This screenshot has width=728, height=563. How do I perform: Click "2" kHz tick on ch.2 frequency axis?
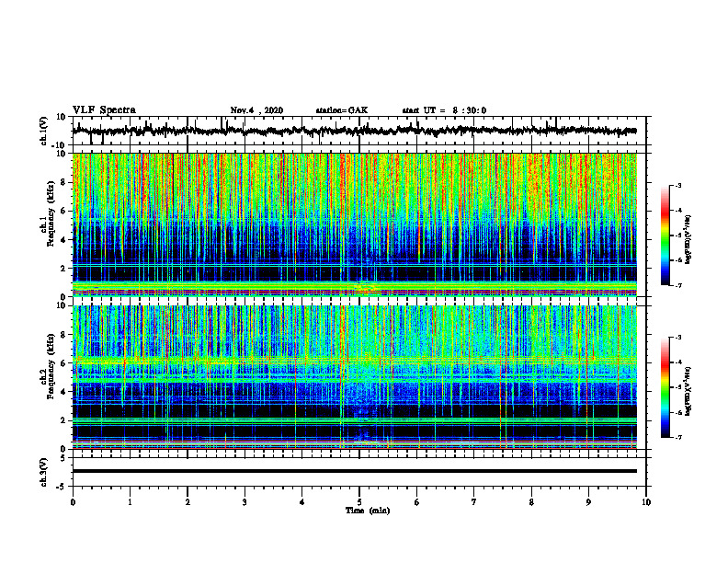pyautogui.click(x=64, y=420)
